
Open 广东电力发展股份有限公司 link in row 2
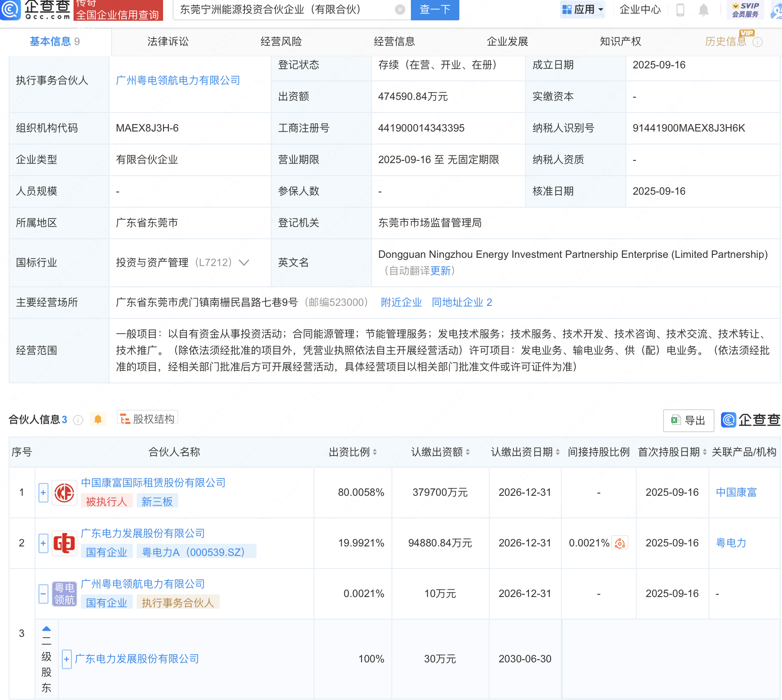pyautogui.click(x=143, y=533)
